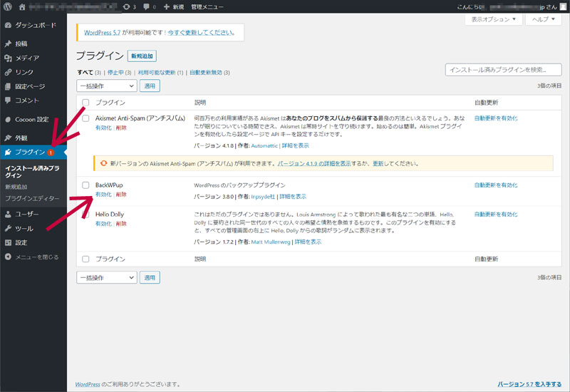Image resolution: width=570 pixels, height=392 pixels.
Task: Click the 新規追加 button beside page title
Action: point(142,56)
